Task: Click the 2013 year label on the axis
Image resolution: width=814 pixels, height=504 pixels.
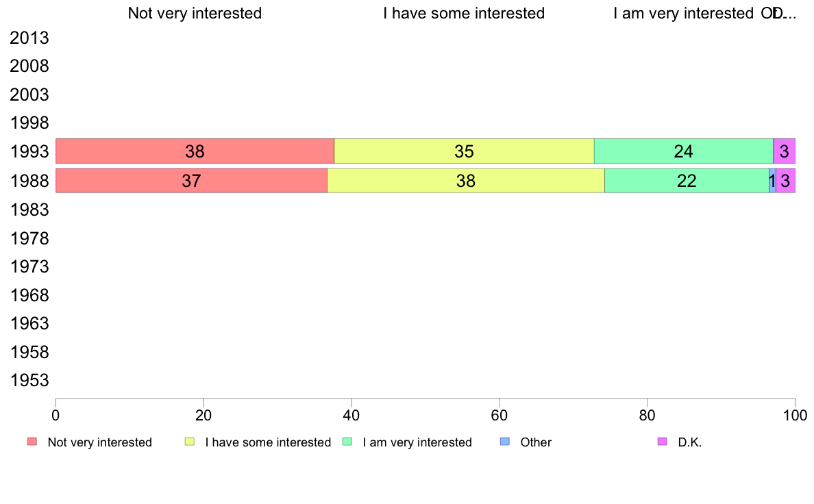Action: coord(29,38)
